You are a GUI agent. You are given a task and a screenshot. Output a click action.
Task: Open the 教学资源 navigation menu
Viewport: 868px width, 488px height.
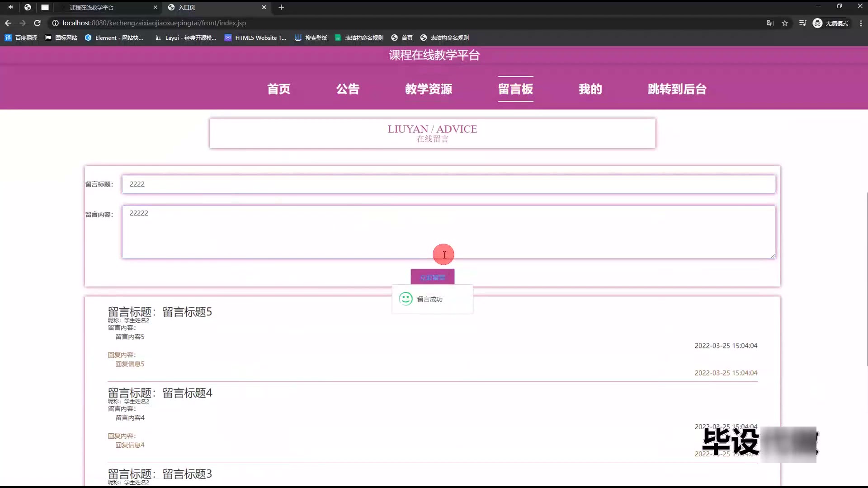429,89
